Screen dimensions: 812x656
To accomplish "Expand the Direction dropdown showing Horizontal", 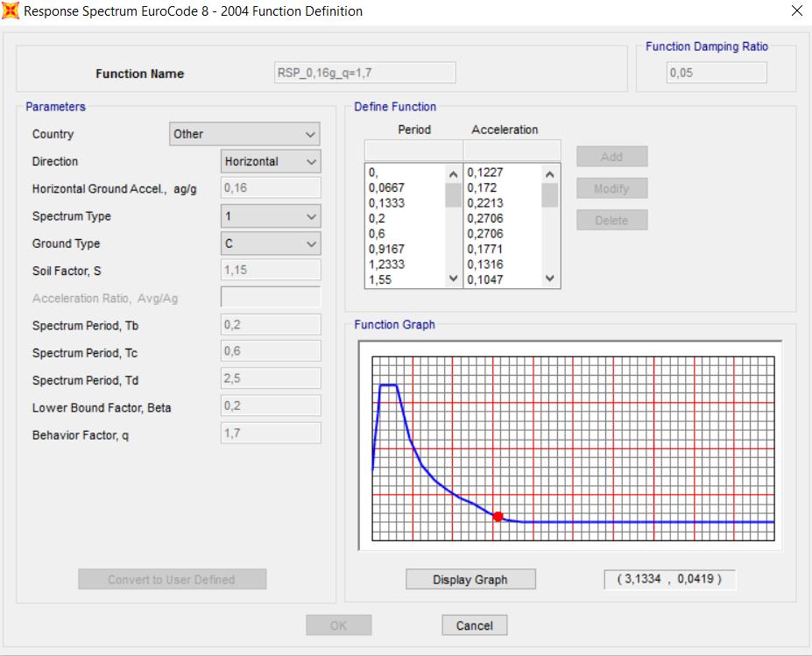I will point(271,161).
